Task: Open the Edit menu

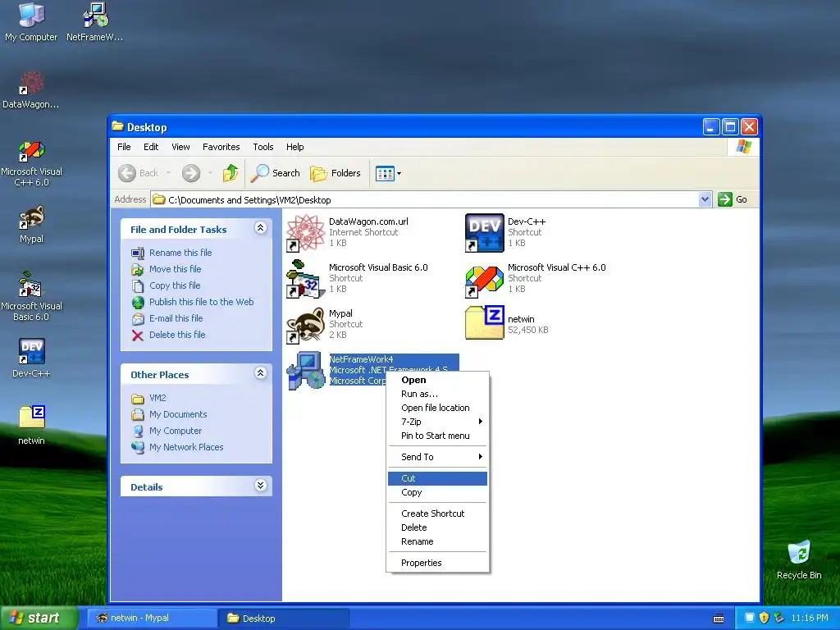Action: (x=151, y=147)
